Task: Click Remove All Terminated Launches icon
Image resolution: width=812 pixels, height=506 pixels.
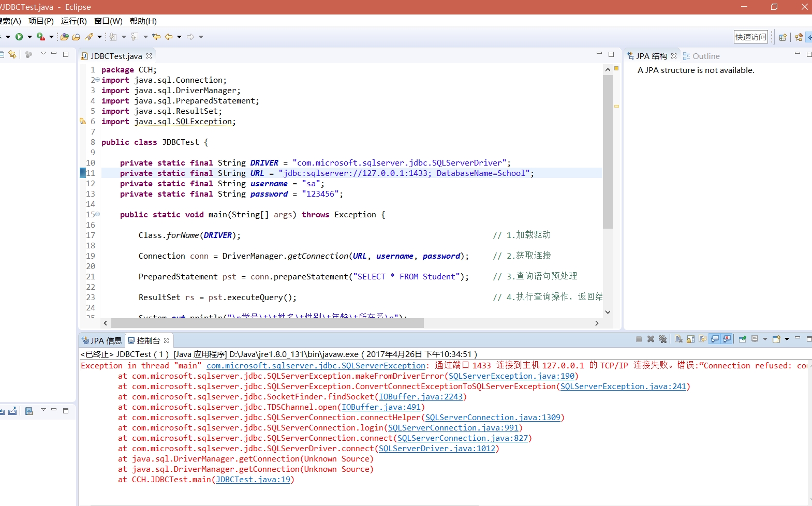Action: (662, 339)
